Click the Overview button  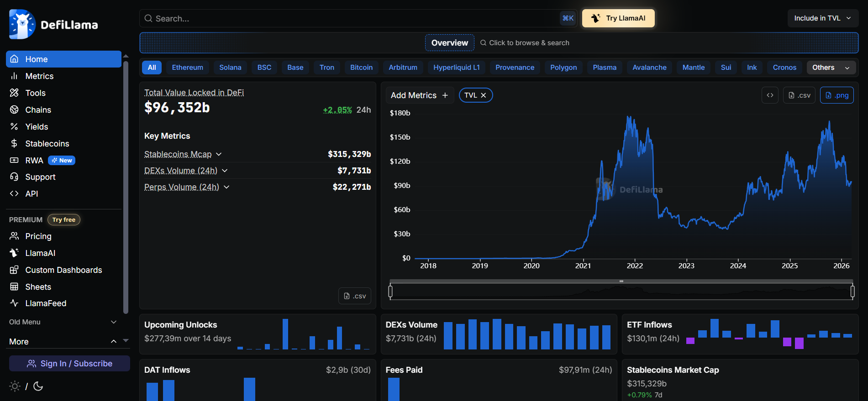pyautogui.click(x=450, y=43)
